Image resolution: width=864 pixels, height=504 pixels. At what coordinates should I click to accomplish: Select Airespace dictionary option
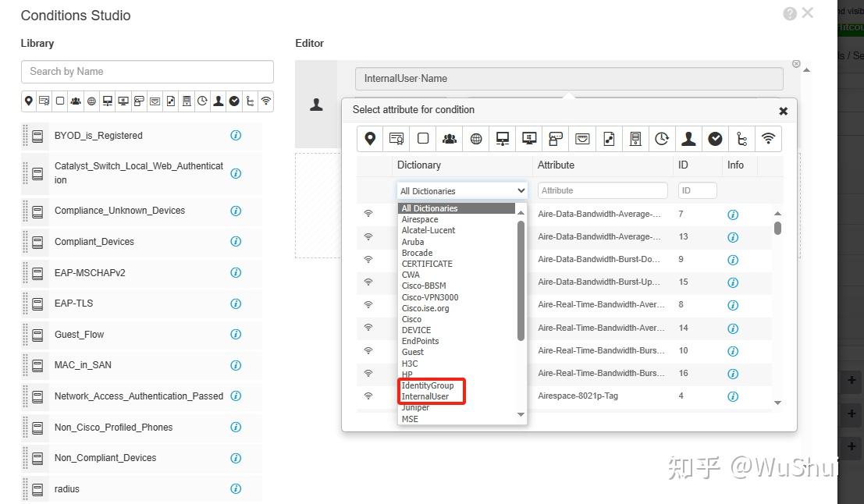pyautogui.click(x=420, y=219)
